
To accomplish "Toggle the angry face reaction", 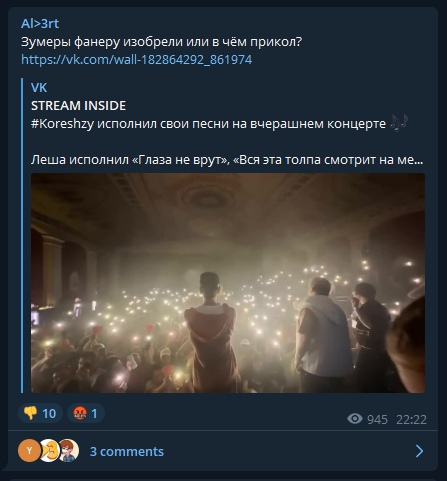I will click(x=86, y=413).
